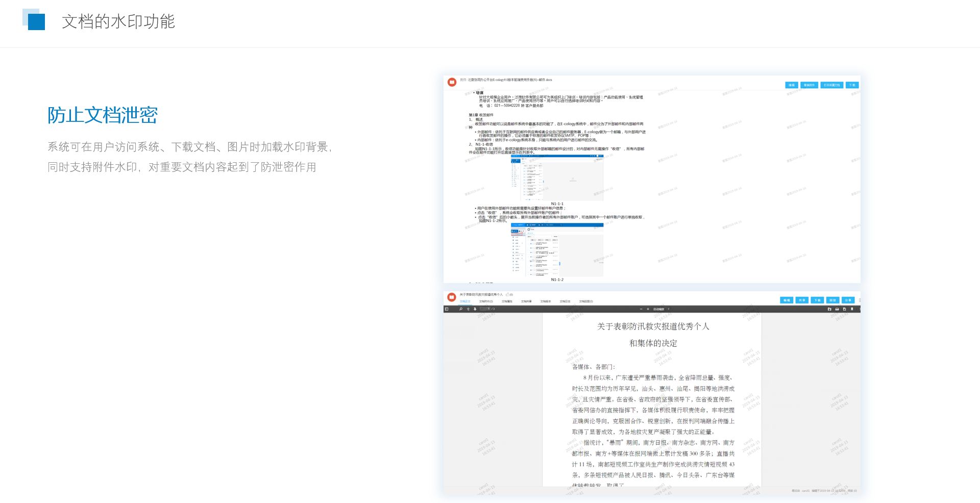Toggle the PDF viewer sidebar icon
The image size is (980, 503).
click(447, 309)
